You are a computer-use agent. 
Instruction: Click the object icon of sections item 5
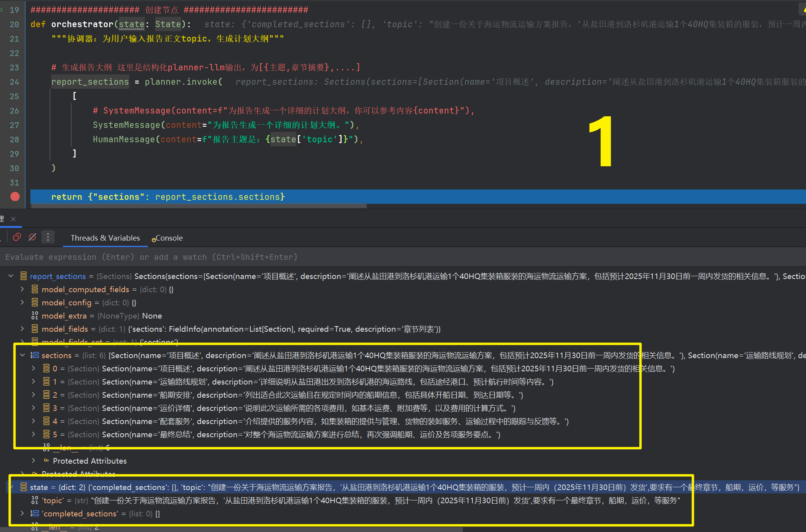pyautogui.click(x=46, y=434)
